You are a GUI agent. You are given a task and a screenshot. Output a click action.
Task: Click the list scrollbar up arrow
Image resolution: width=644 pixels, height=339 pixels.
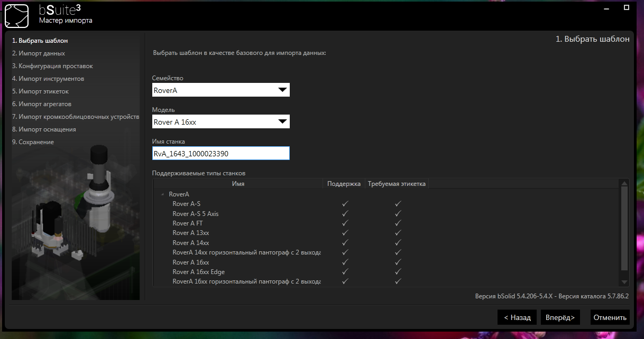[x=624, y=183]
